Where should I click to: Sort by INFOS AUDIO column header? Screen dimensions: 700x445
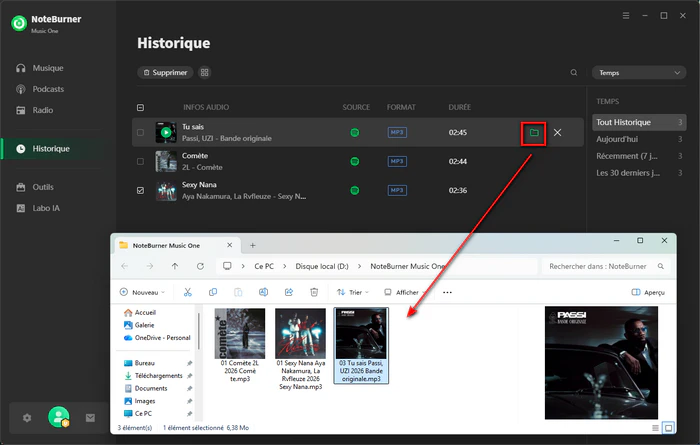[206, 107]
